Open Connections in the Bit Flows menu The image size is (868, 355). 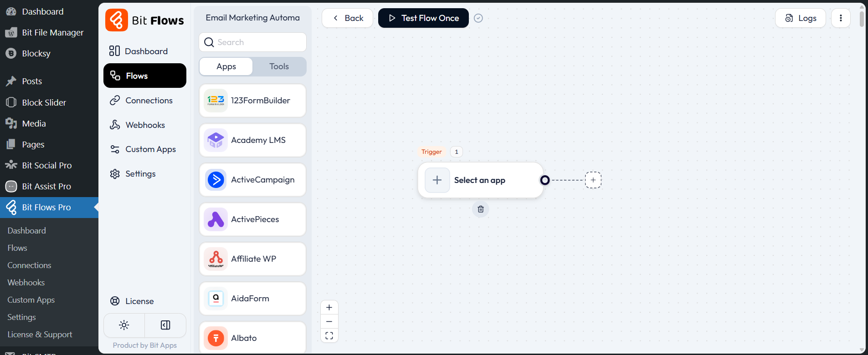pyautogui.click(x=149, y=101)
